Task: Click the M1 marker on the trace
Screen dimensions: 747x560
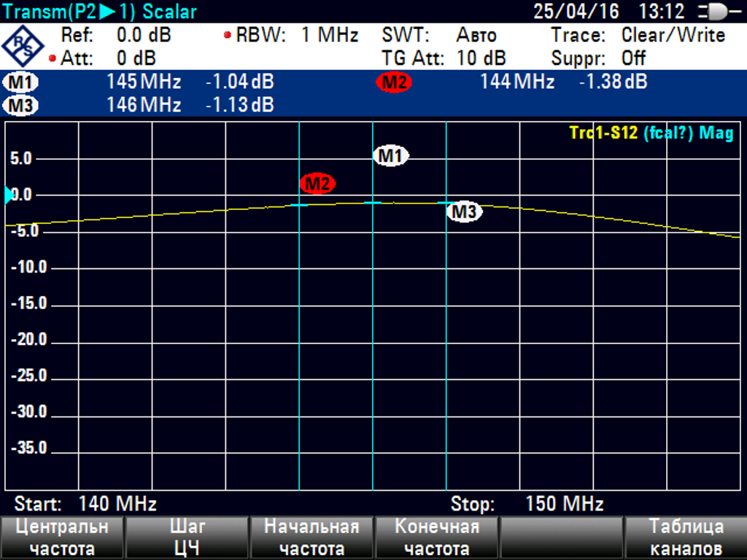Action: 391,155
